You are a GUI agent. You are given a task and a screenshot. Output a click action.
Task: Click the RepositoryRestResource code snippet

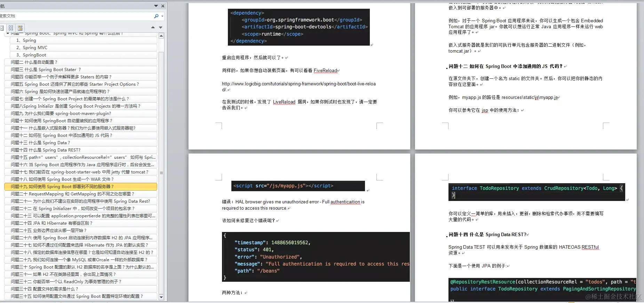542,289
